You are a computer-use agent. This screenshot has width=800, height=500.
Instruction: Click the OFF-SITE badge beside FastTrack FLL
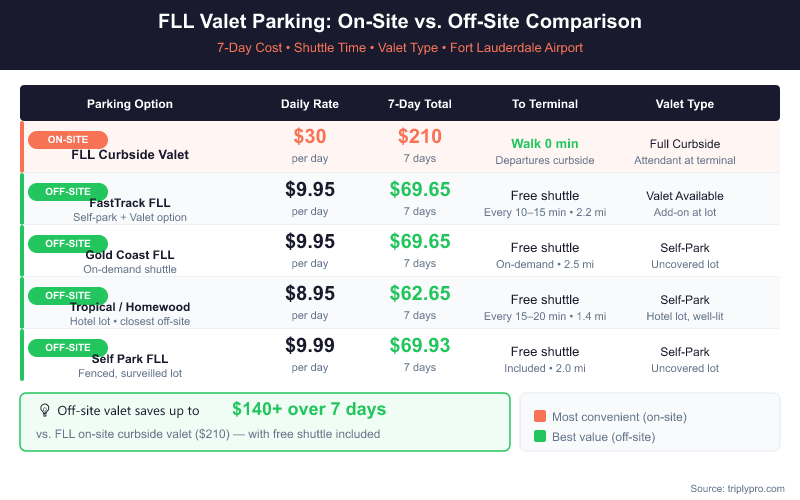pos(68,192)
